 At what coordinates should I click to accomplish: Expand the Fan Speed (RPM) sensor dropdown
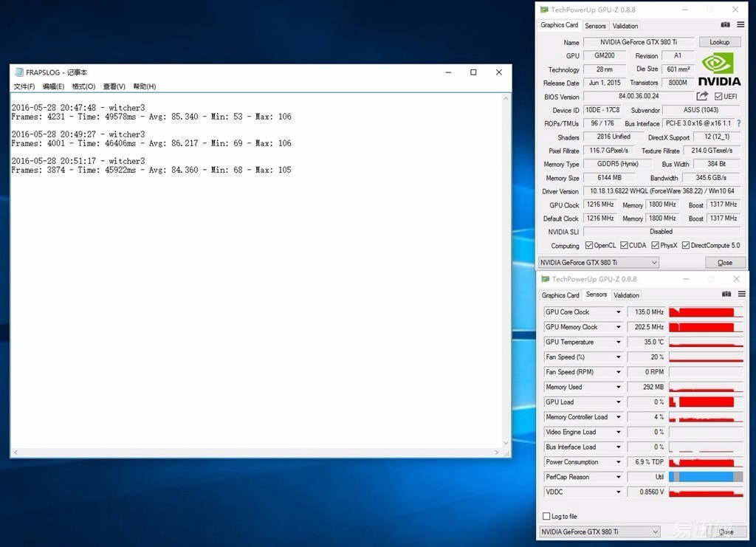pyautogui.click(x=618, y=372)
